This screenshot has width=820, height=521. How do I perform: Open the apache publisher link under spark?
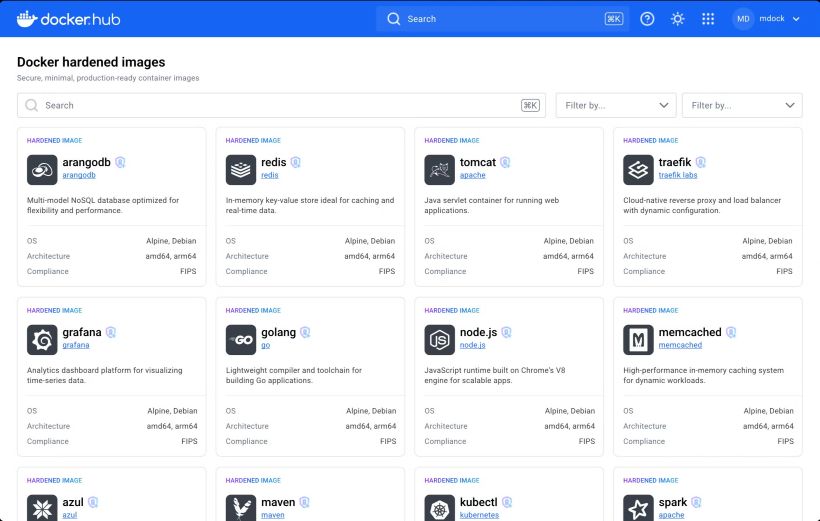pyautogui.click(x=671, y=515)
